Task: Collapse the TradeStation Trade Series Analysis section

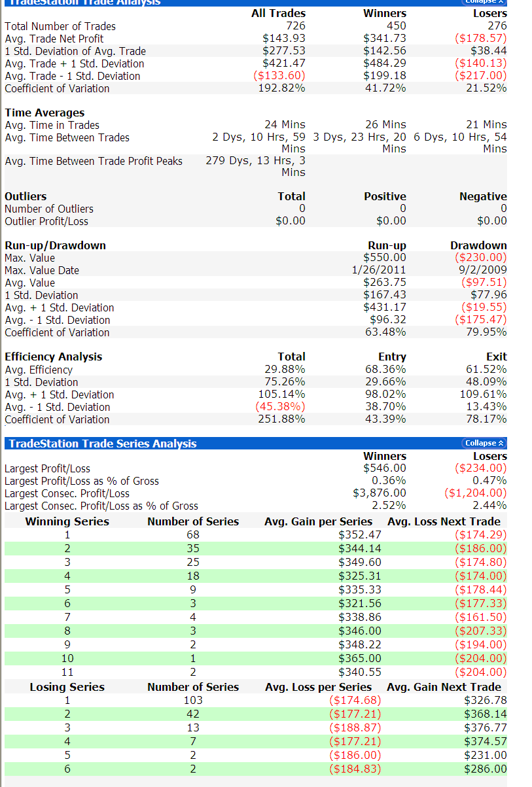Action: tap(485, 444)
